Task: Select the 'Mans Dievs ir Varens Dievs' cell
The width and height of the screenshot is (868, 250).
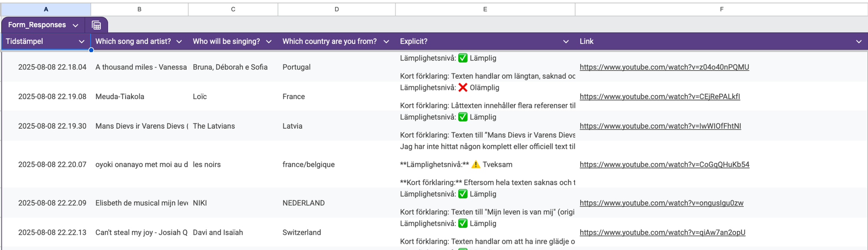Action: pyautogui.click(x=140, y=126)
